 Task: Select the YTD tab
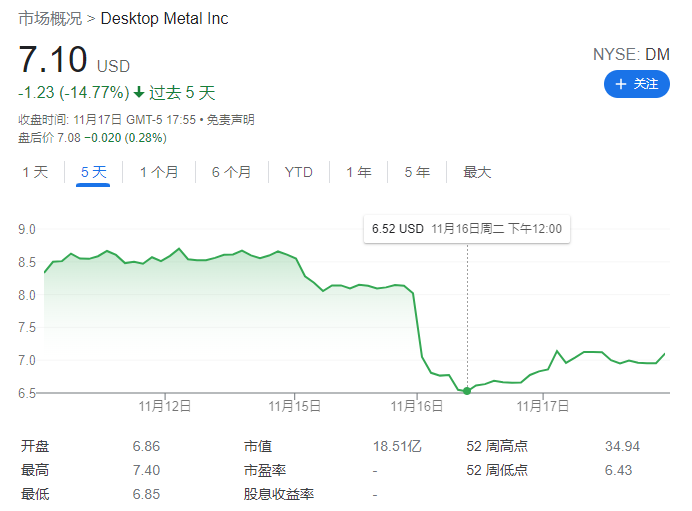(299, 172)
